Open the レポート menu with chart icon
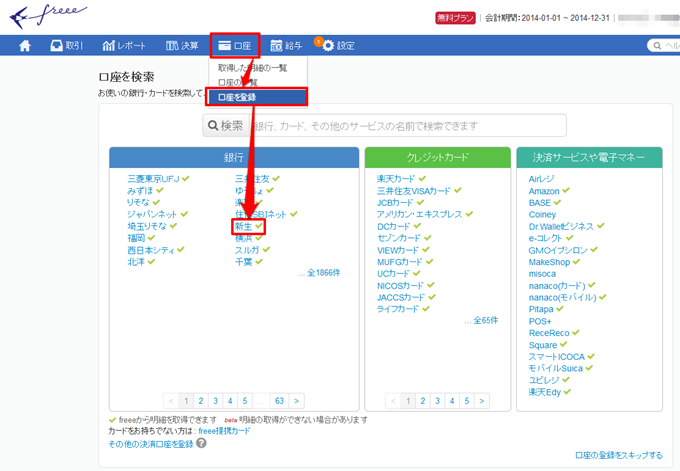The height and width of the screenshot is (471, 680). [x=124, y=46]
